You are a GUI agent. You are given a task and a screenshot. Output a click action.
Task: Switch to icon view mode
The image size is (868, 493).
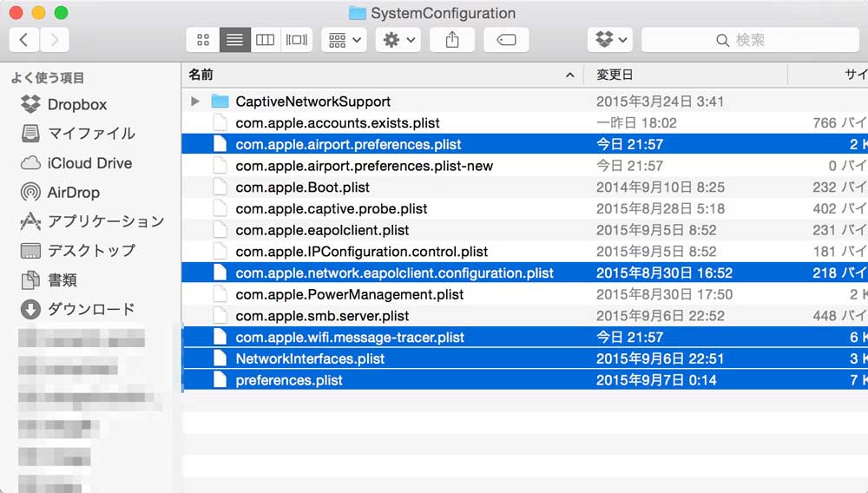(x=203, y=40)
